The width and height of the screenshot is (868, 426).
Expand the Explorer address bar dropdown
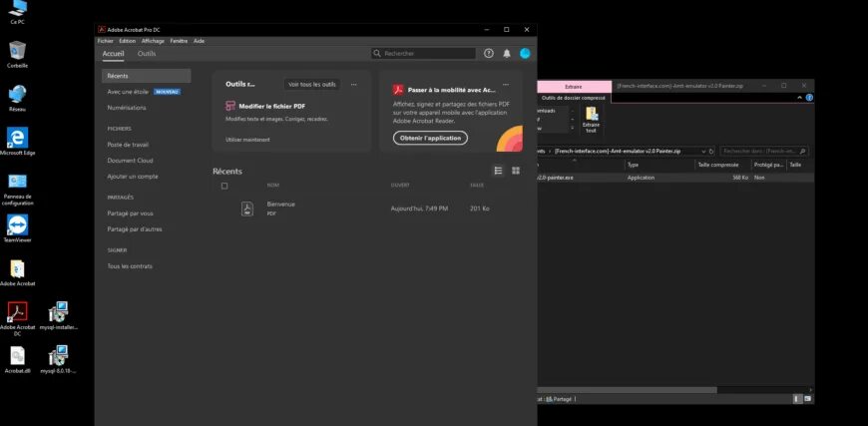point(703,151)
